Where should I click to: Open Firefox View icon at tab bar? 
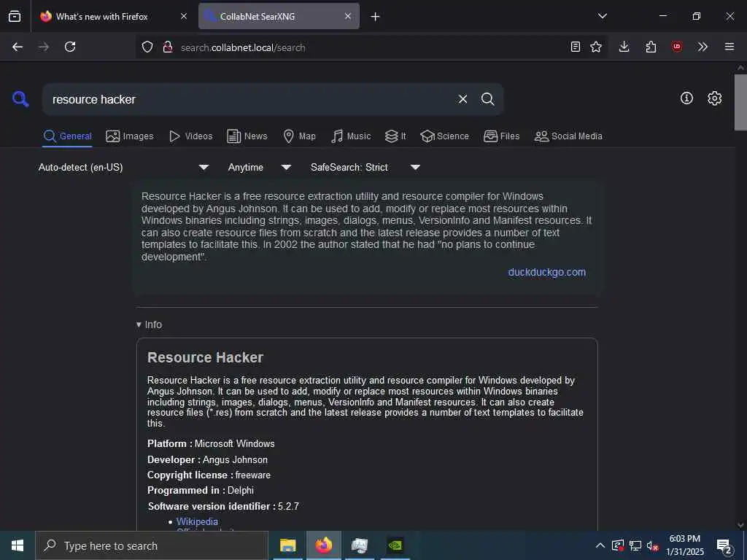[15, 16]
